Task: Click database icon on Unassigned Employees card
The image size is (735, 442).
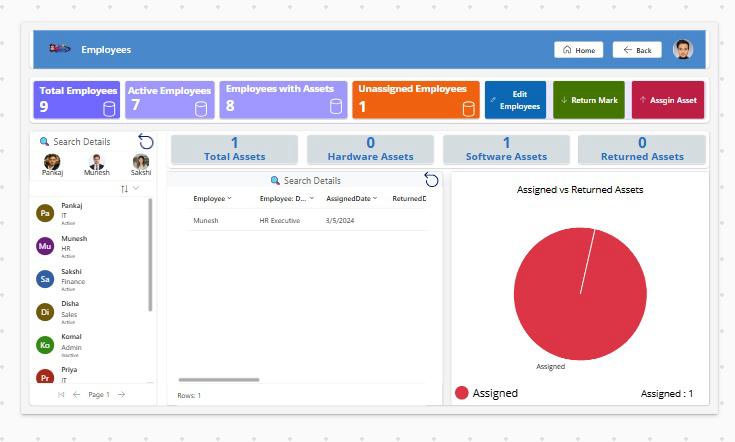Action: click(x=468, y=109)
